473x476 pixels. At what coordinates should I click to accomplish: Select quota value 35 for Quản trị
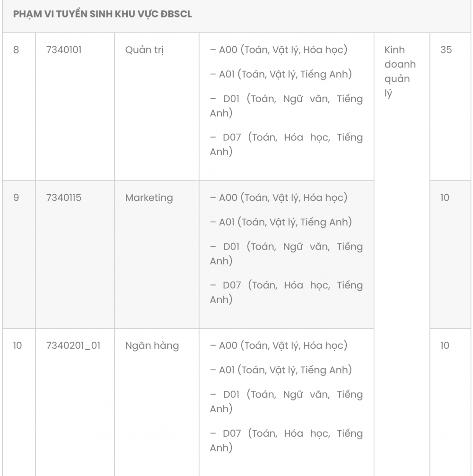point(446,50)
